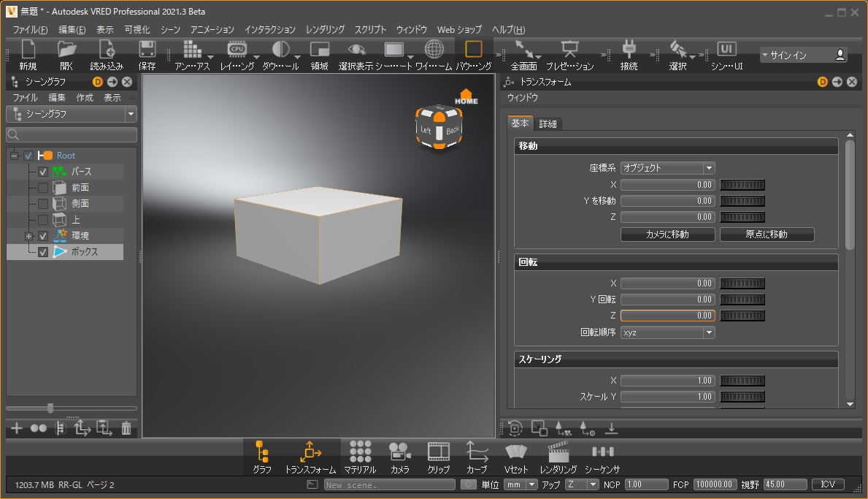Open the マテリアル editor module

360,457
